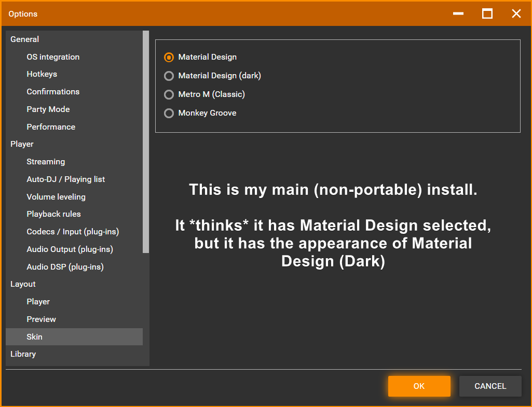Pick the Monkey Groove skin radio button
The width and height of the screenshot is (532, 407).
click(x=169, y=113)
